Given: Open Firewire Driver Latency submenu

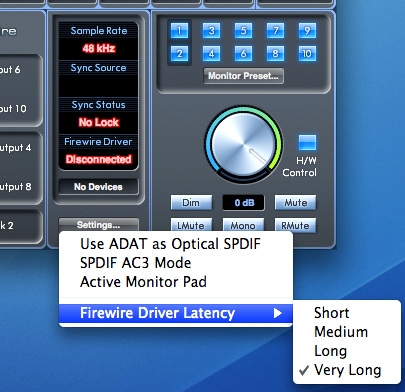Looking at the screenshot, I should (x=176, y=313).
